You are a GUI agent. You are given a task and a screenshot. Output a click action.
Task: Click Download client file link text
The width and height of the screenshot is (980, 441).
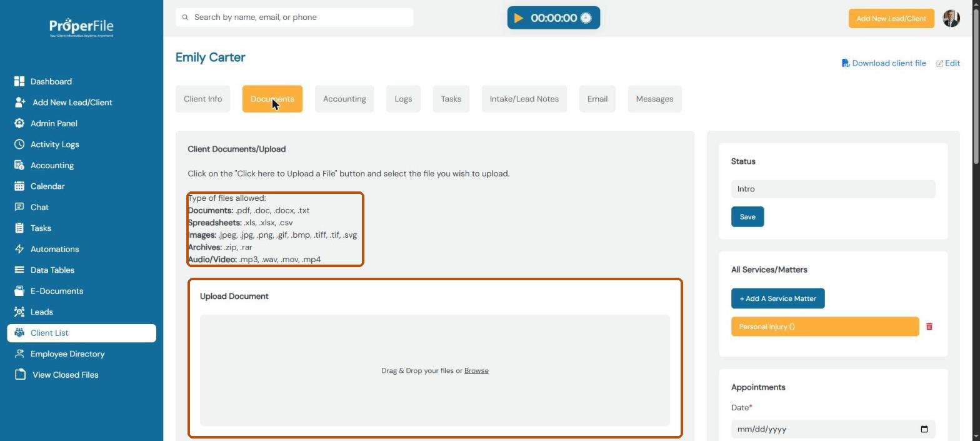pos(889,63)
